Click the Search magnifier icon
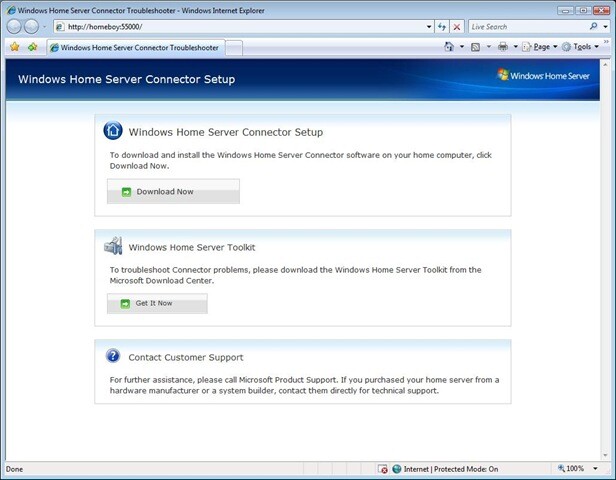The image size is (616, 480). (x=593, y=26)
